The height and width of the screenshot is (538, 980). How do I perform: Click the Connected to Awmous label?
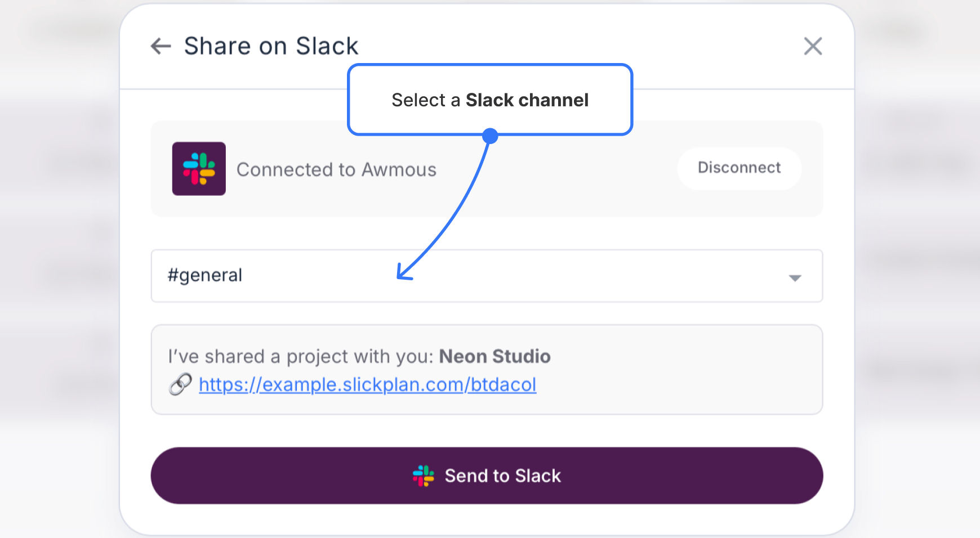click(x=336, y=169)
